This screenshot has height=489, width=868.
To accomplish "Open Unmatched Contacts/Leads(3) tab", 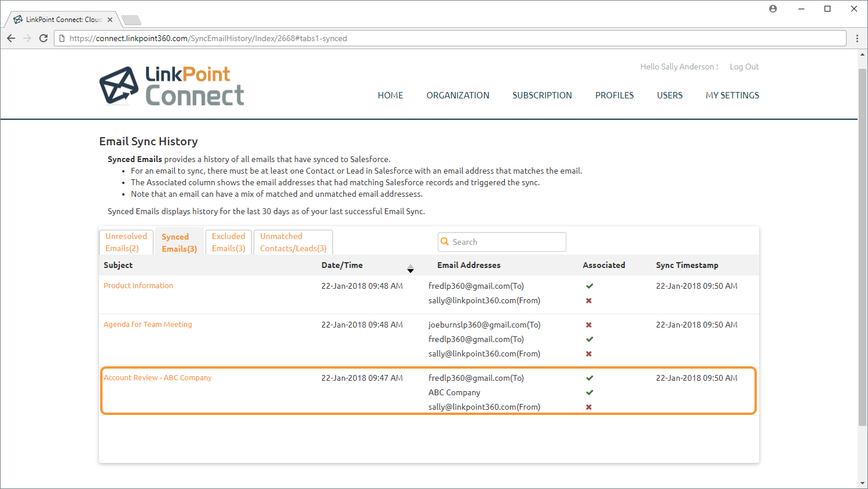I will point(293,242).
